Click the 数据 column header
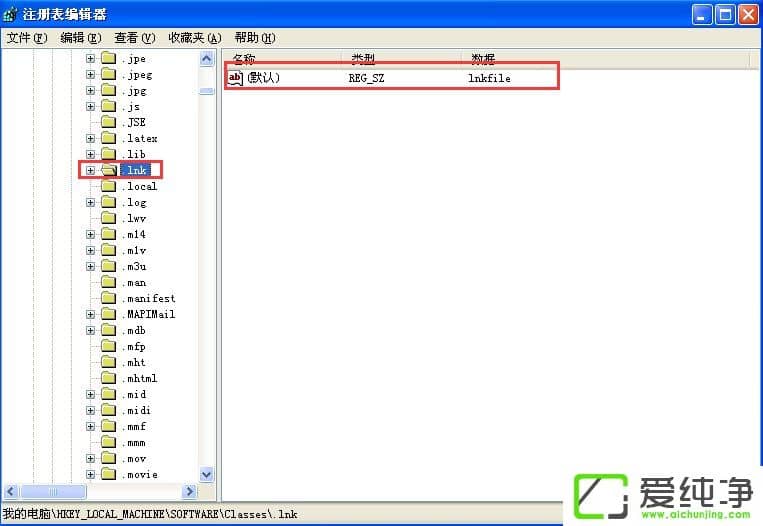This screenshot has height=526, width=763. point(606,58)
